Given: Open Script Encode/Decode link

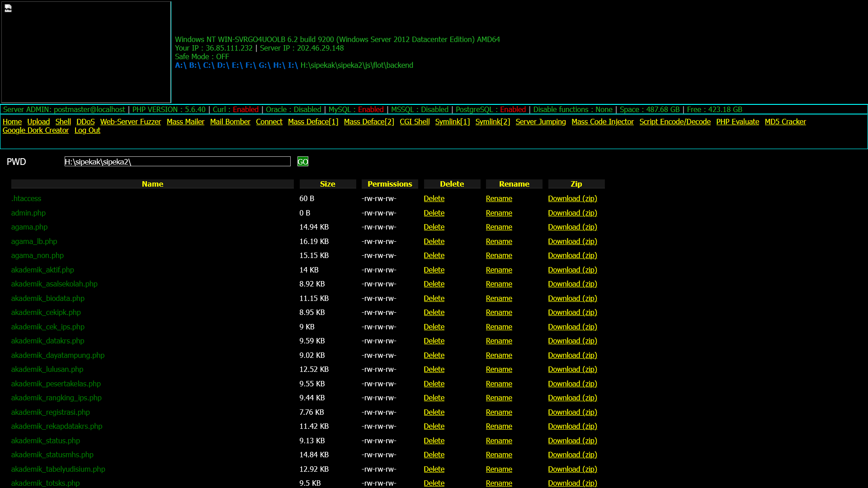Looking at the screenshot, I should click(675, 122).
